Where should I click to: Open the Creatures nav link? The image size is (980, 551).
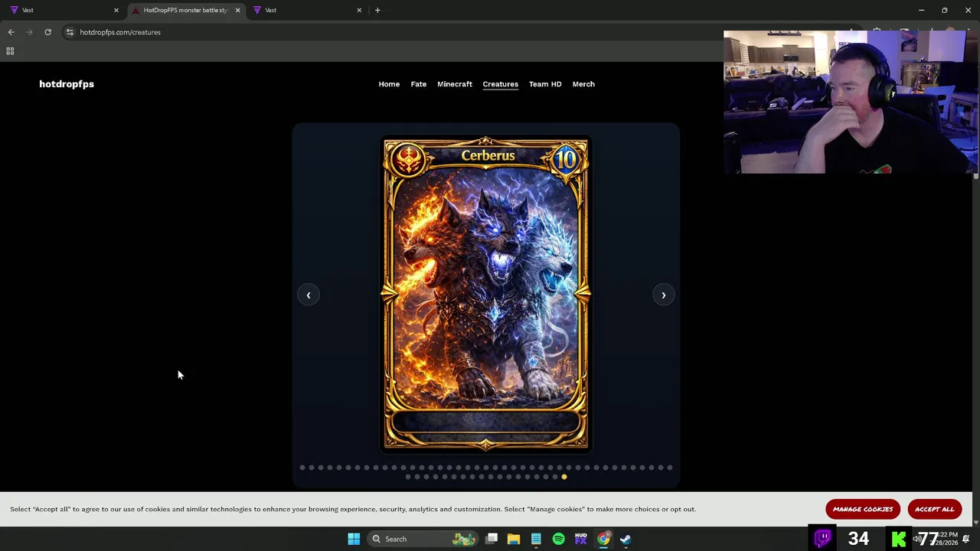coord(500,84)
